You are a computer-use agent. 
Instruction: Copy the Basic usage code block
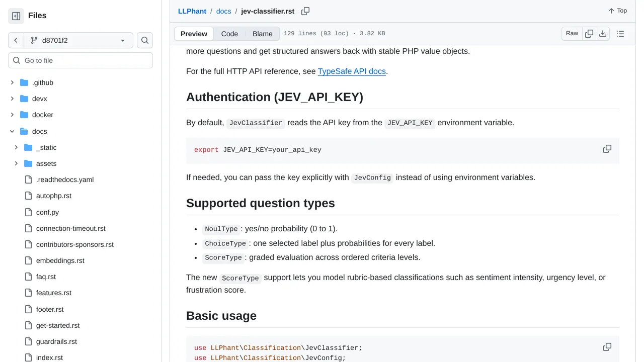(x=607, y=347)
